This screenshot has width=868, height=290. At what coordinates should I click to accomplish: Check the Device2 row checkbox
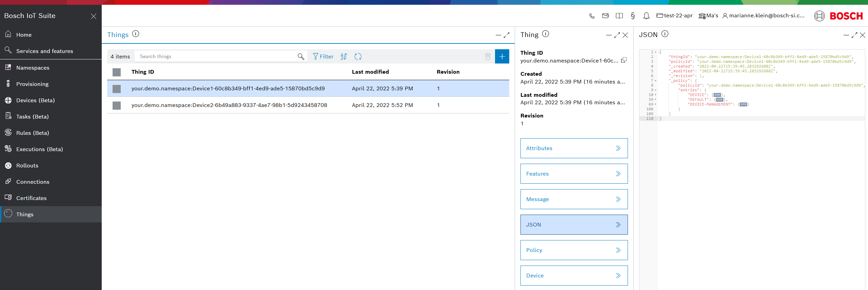[x=117, y=105]
